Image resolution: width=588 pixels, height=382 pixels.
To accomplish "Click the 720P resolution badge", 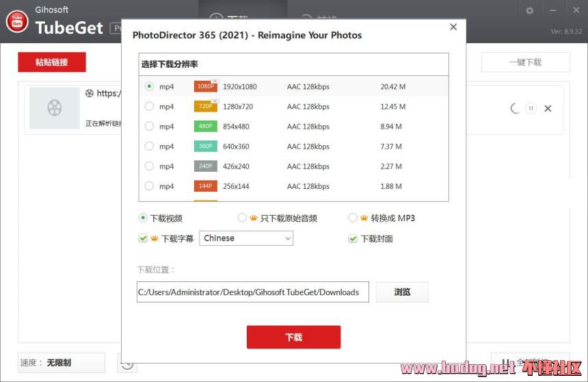I will pos(206,106).
